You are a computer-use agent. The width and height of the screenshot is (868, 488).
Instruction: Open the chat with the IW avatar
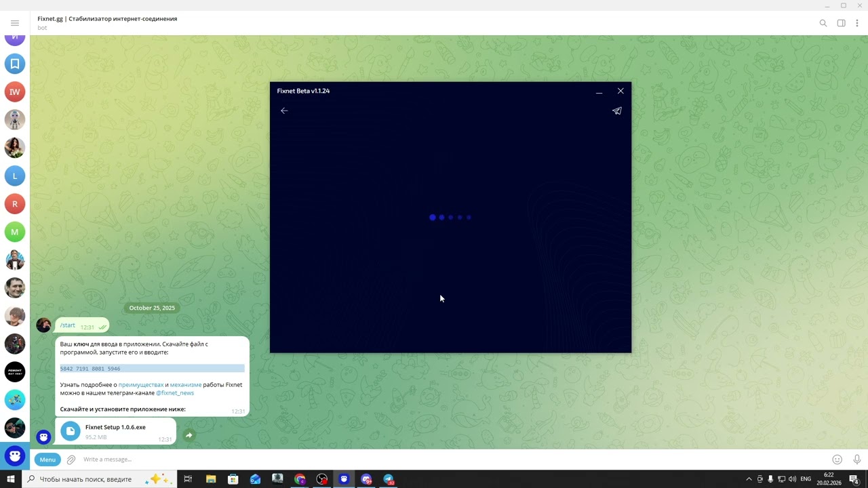[x=15, y=91]
